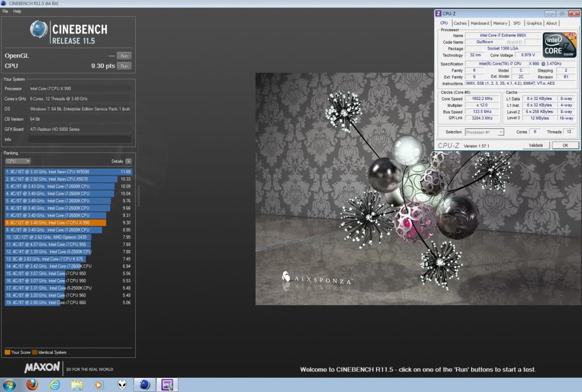This screenshot has width=582, height=392.
Task: Click the Core Speed 1602.2 MHz value
Action: (482, 99)
